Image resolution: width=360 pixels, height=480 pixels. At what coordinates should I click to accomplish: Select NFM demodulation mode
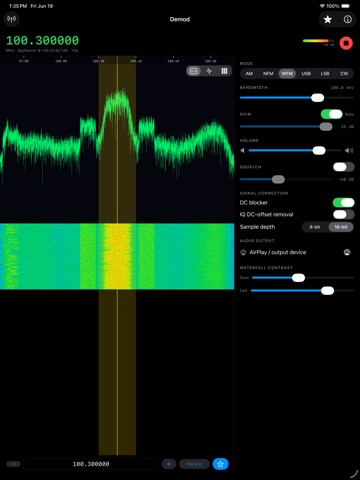coord(268,74)
